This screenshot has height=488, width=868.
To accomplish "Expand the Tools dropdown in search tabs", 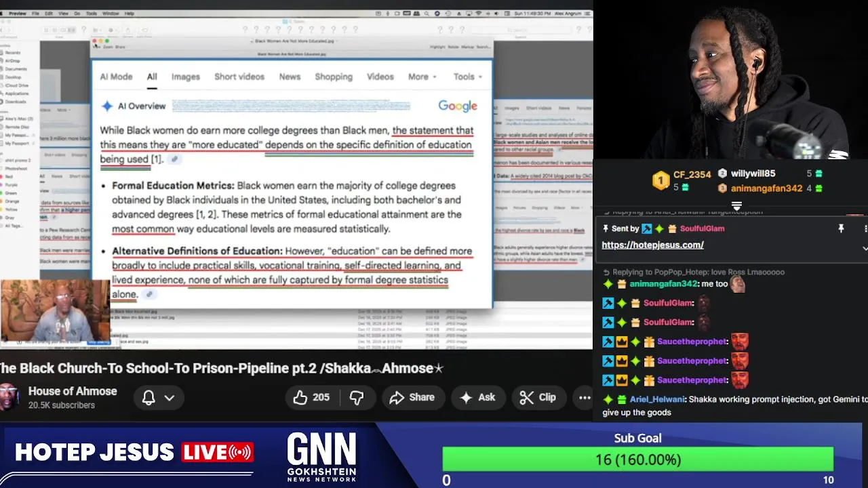I will pos(468,77).
